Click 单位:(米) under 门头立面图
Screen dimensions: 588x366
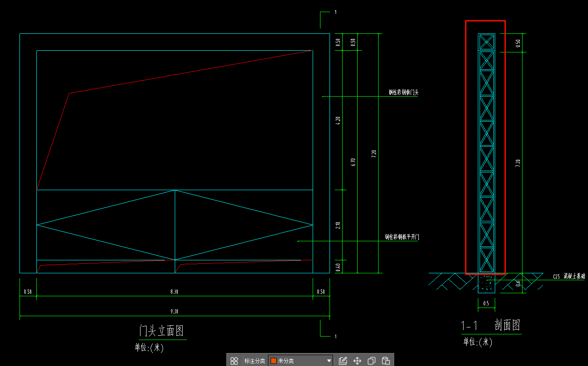coord(149,347)
